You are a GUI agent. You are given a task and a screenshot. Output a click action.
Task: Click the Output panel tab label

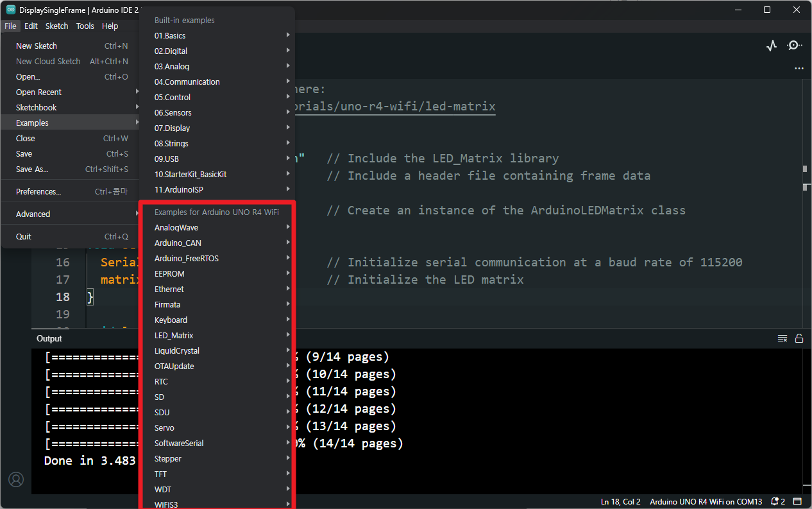point(49,338)
